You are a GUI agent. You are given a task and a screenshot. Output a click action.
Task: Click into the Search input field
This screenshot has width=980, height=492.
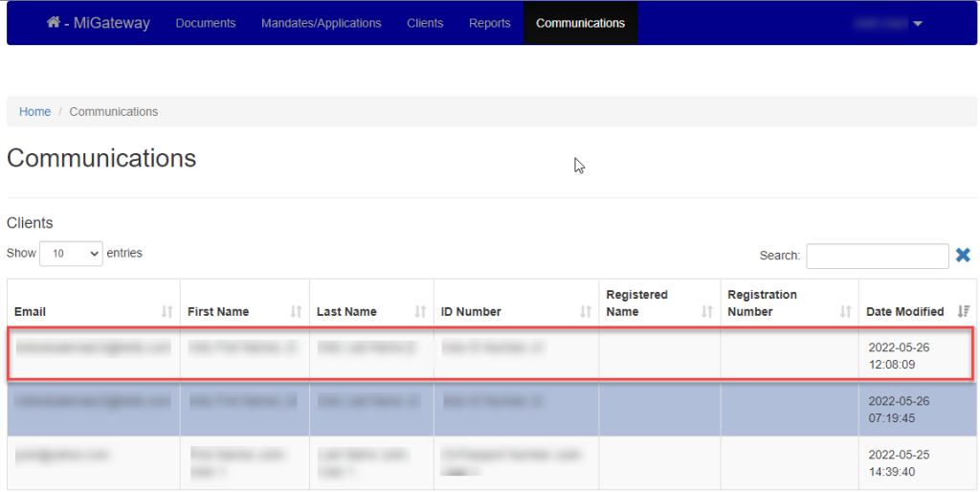(877, 256)
